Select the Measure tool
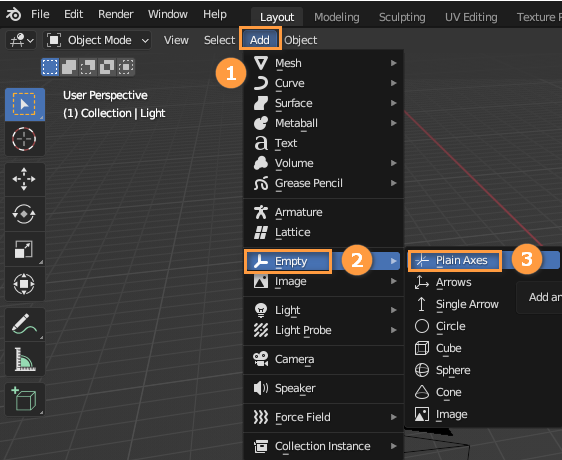The height and width of the screenshot is (460, 562). [24, 359]
